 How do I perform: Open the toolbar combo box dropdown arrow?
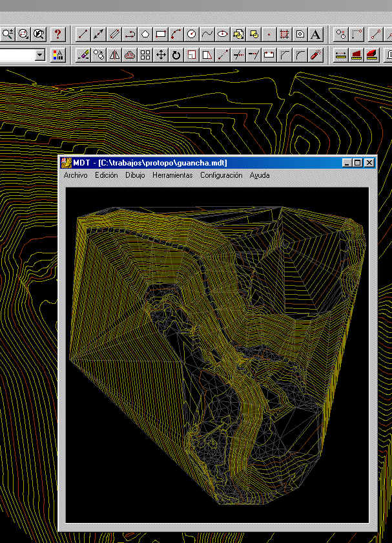40,55
